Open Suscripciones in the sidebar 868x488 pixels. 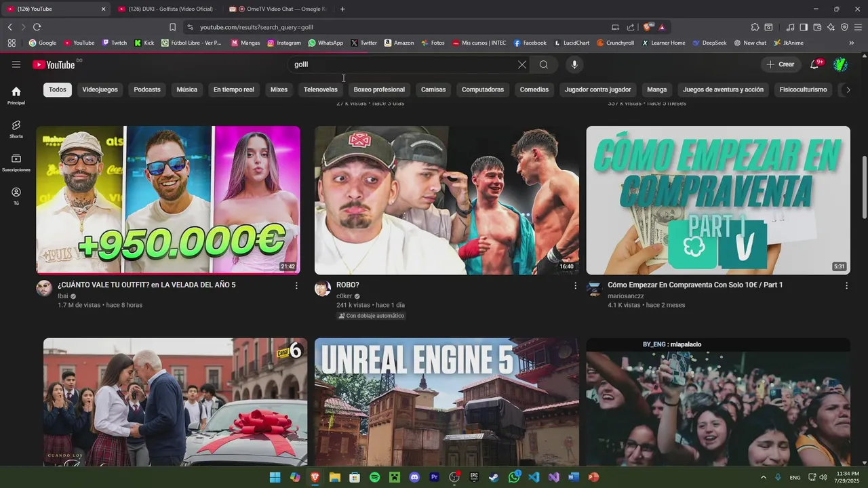pos(16,163)
